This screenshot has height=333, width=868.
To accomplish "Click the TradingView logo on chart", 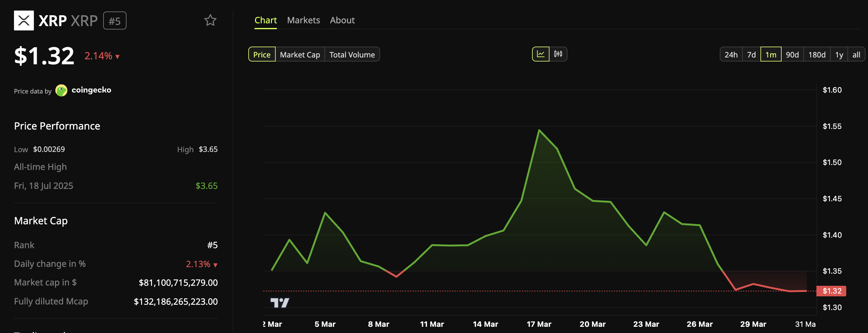I will tap(280, 303).
